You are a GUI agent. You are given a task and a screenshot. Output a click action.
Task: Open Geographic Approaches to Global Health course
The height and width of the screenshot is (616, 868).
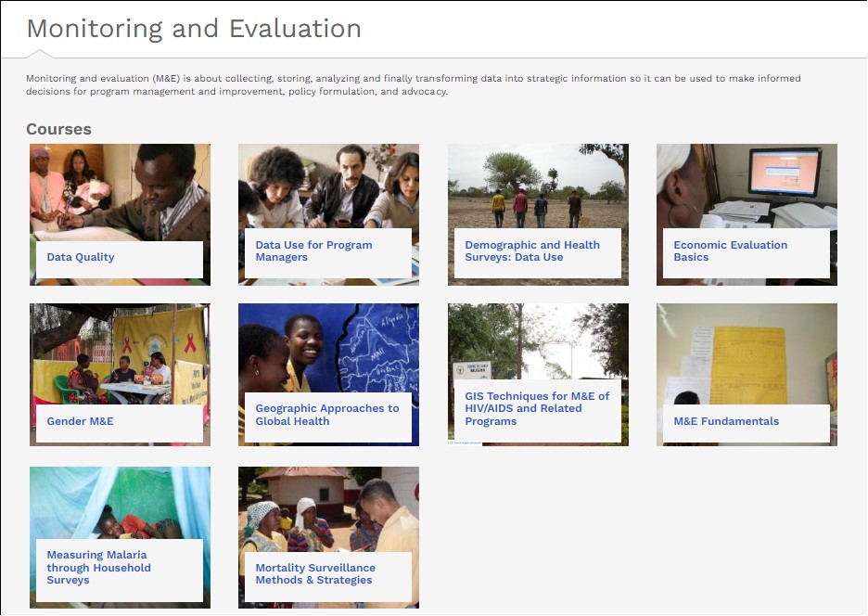point(326,415)
